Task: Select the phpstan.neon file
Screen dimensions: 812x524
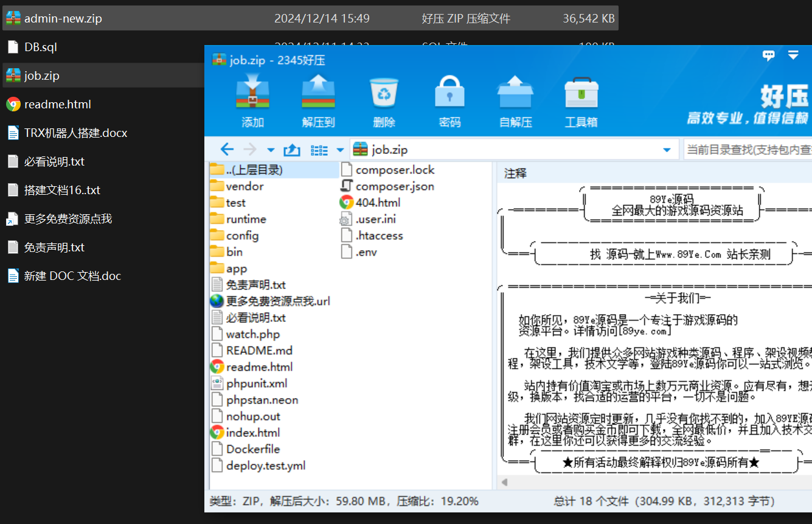Action: coord(254,400)
